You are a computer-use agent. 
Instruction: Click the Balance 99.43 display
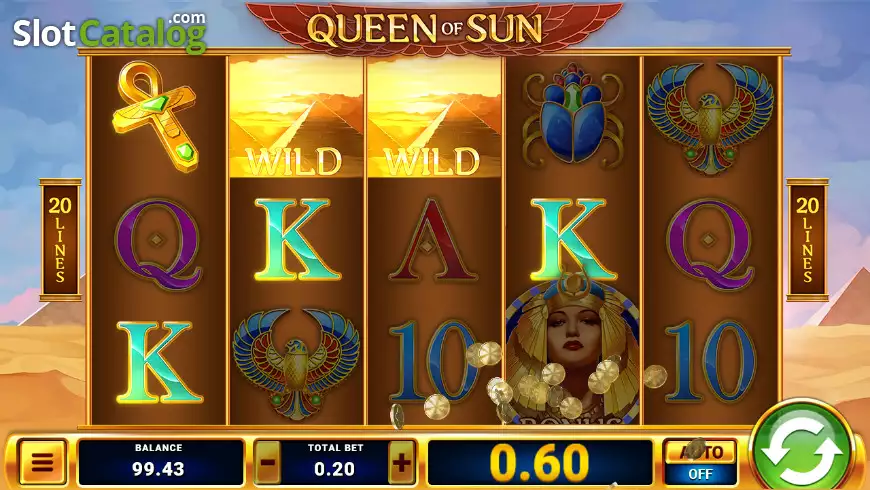click(160, 462)
